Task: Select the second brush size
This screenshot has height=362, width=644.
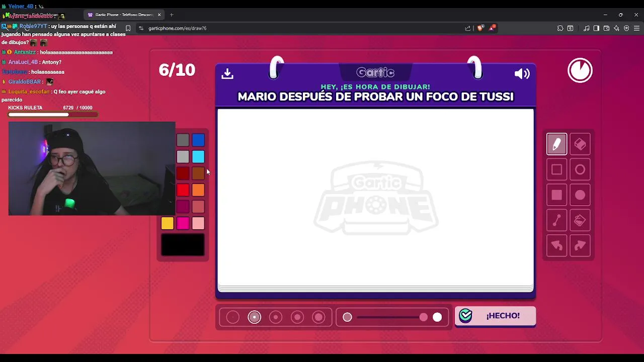Action: [x=255, y=317]
